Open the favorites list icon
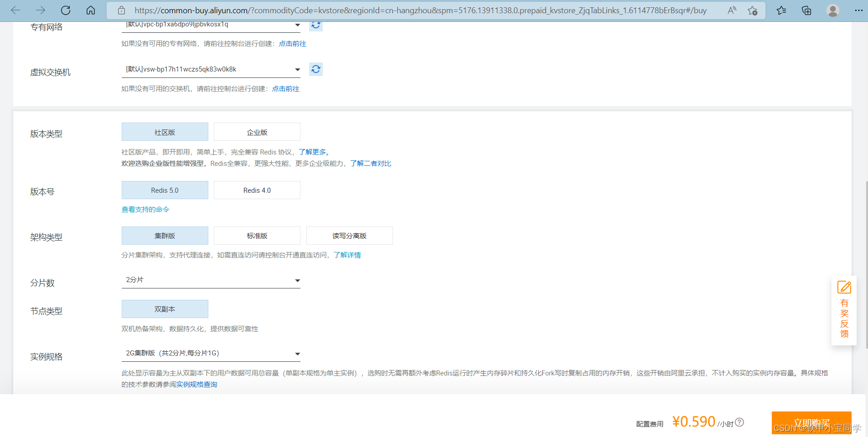 [781, 10]
